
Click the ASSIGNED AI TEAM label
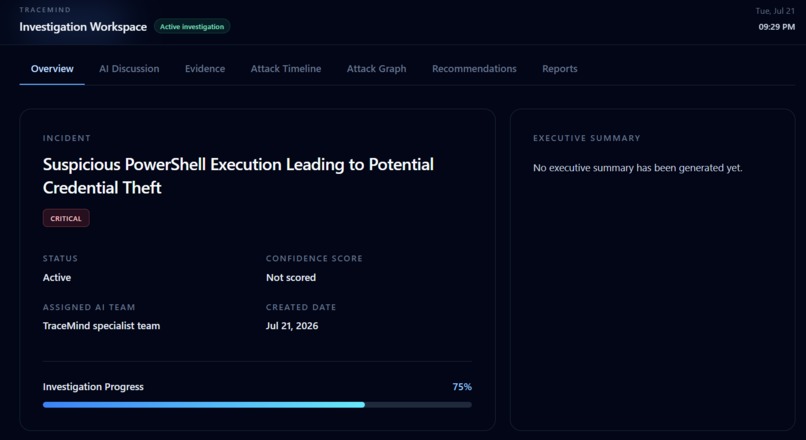(89, 307)
